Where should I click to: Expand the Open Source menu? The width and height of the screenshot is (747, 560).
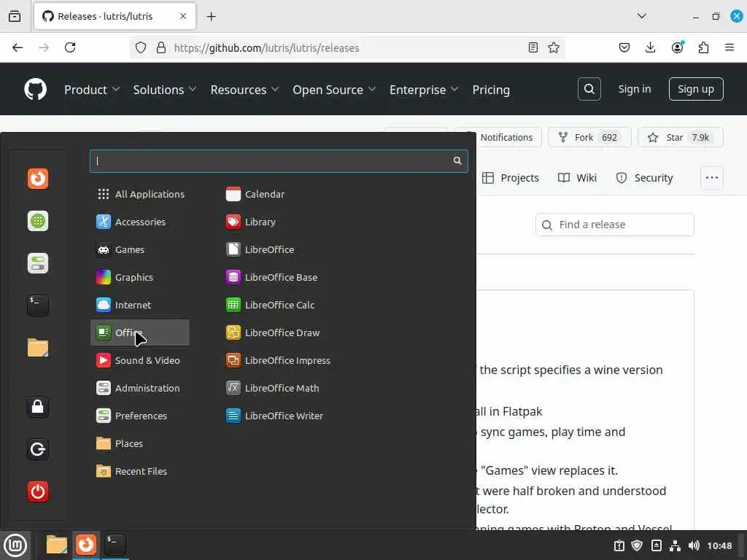[x=334, y=90]
